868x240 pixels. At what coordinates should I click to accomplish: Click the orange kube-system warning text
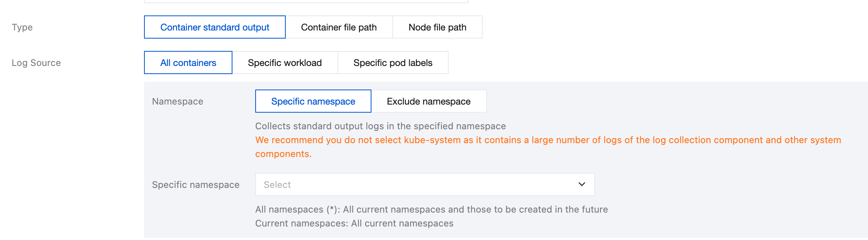(x=548, y=140)
